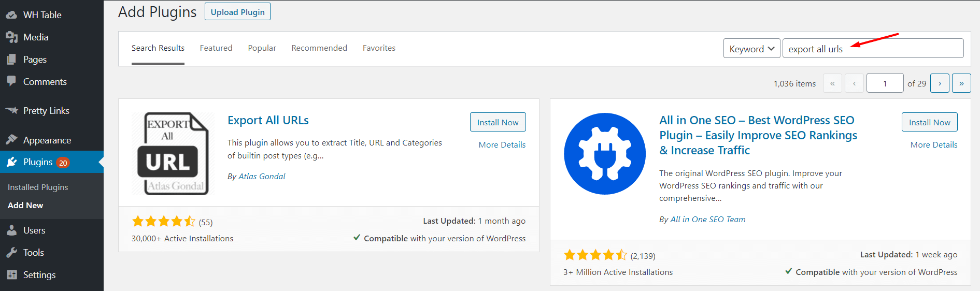
Task: Switch to Popular tab
Action: tap(262, 48)
